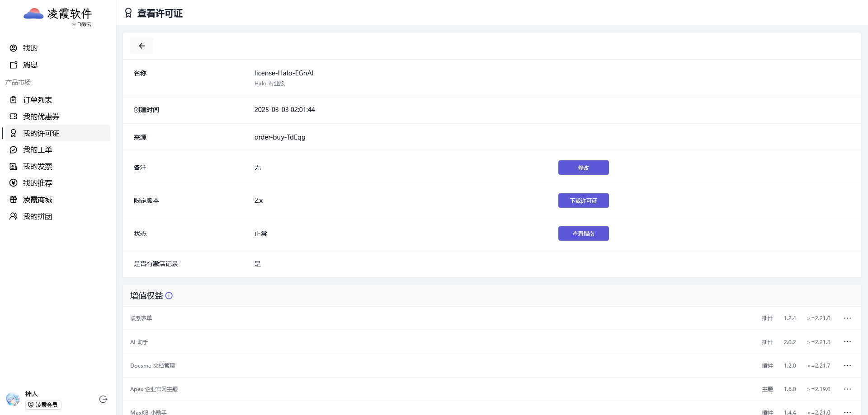The image size is (868, 415).
Task: Expand options menu for AI 助手 row
Action: point(847,342)
